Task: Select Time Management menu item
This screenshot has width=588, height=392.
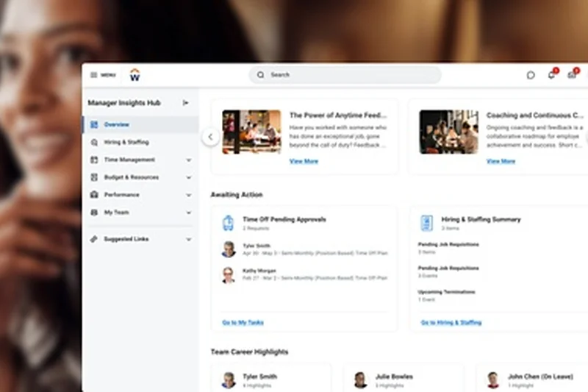Action: pos(140,160)
